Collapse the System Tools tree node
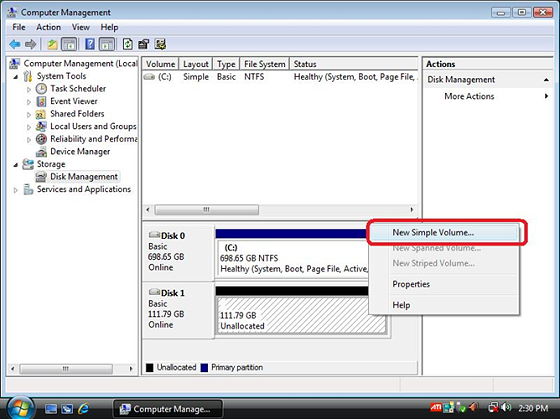560x419 pixels. point(16,76)
